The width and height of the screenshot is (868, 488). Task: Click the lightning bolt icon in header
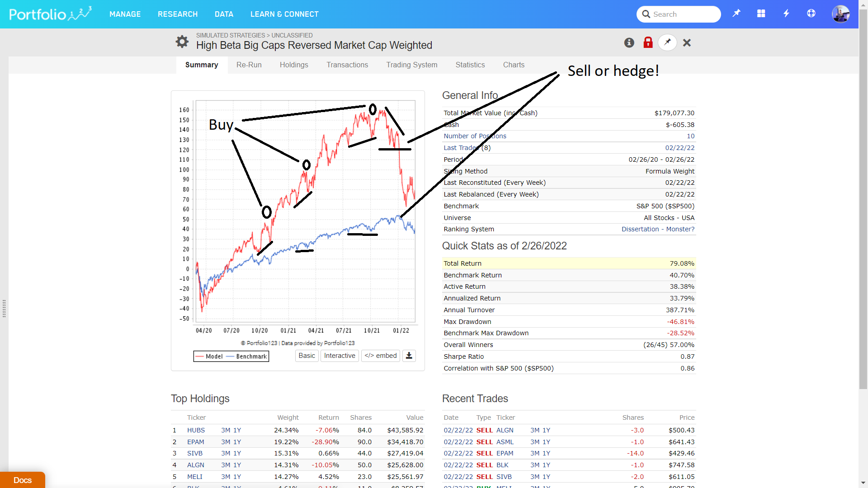(x=786, y=14)
